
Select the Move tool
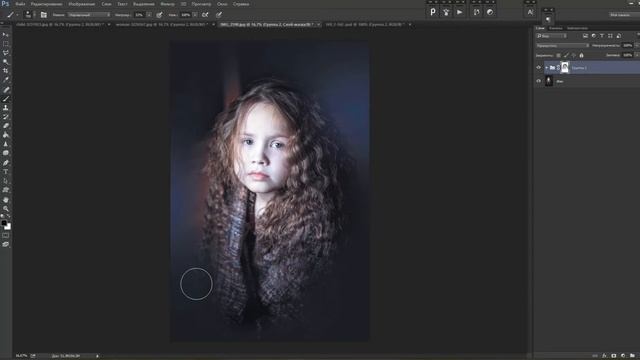coord(6,35)
